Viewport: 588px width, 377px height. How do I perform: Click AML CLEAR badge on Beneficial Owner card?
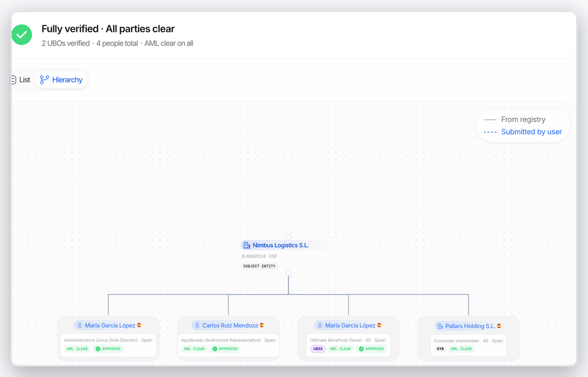coord(340,349)
